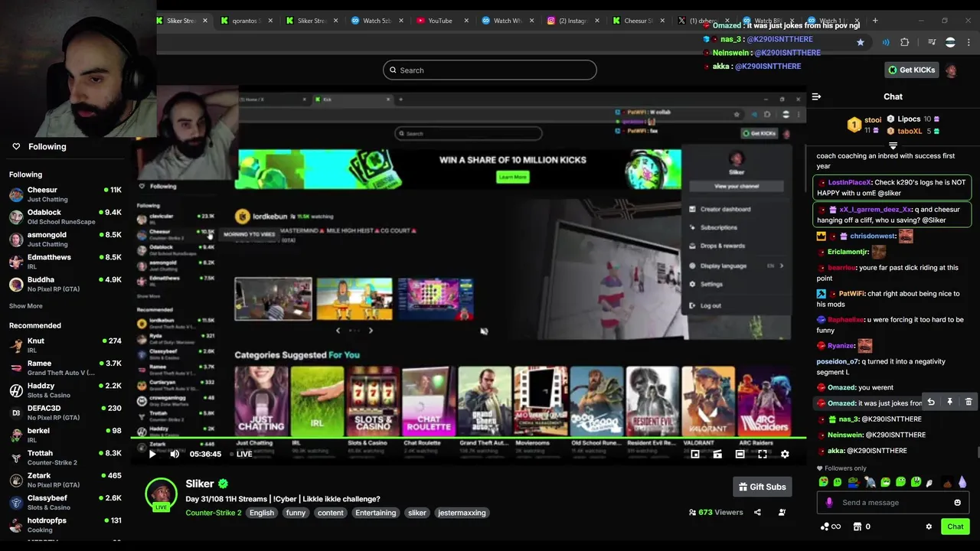Expand the chat leaderboard chevron

click(x=893, y=145)
